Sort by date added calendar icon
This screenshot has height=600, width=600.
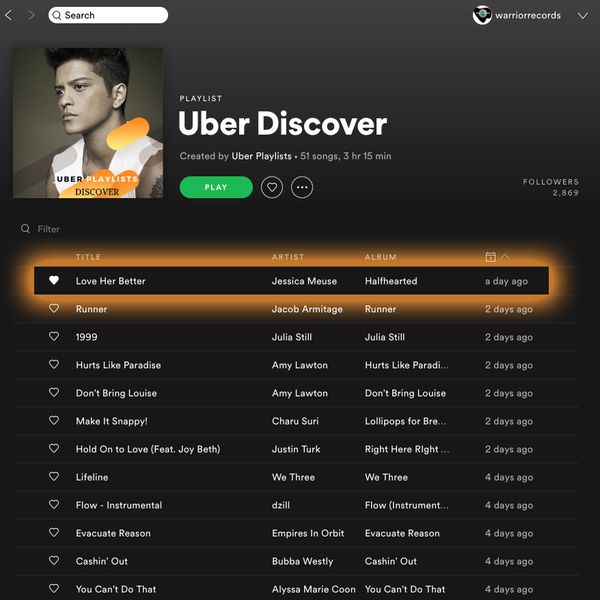tap(491, 257)
